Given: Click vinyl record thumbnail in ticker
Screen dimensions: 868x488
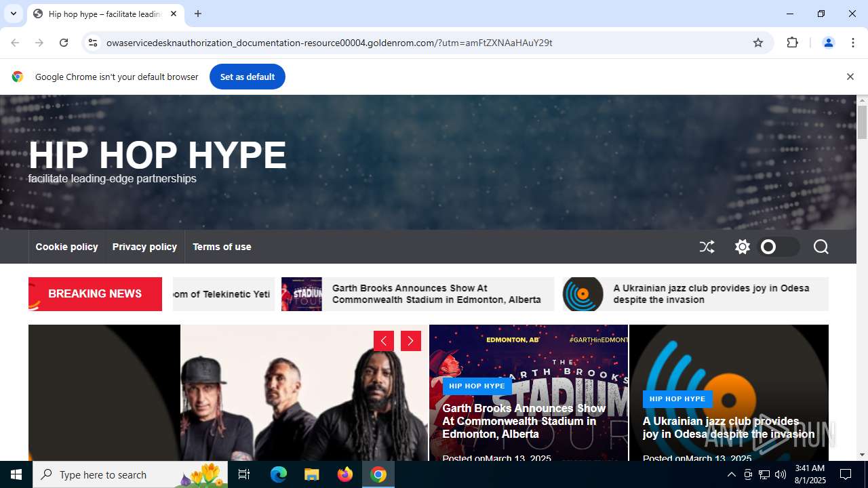Looking at the screenshot, I should (x=583, y=293).
